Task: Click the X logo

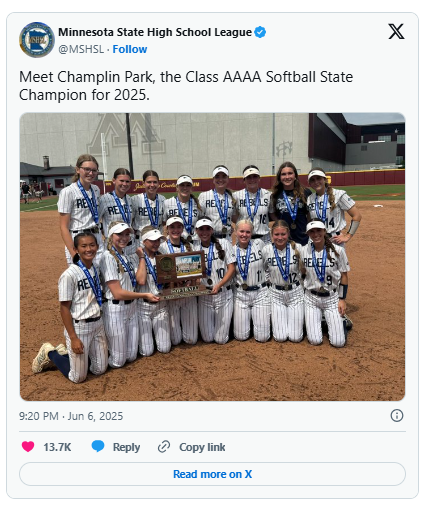Action: click(x=396, y=31)
